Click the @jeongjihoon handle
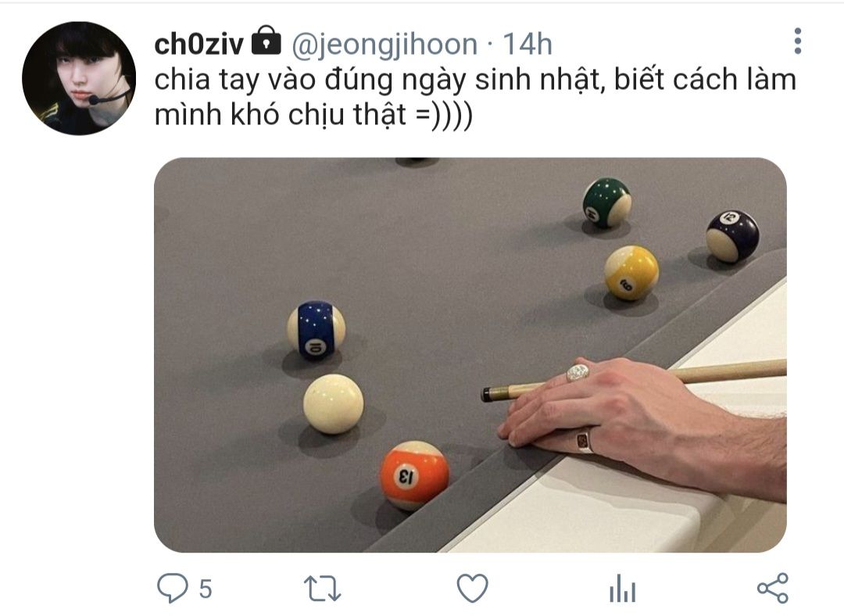Viewport: 844px width, 616px height. (384, 44)
